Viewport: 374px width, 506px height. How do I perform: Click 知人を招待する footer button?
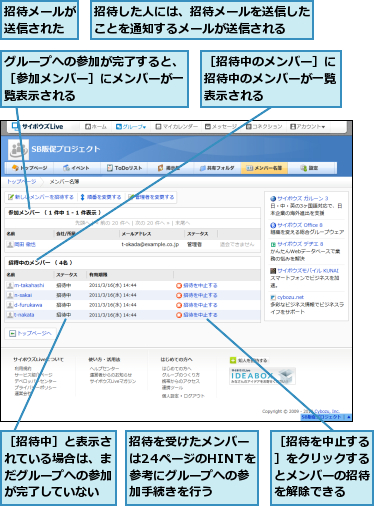click(x=249, y=360)
